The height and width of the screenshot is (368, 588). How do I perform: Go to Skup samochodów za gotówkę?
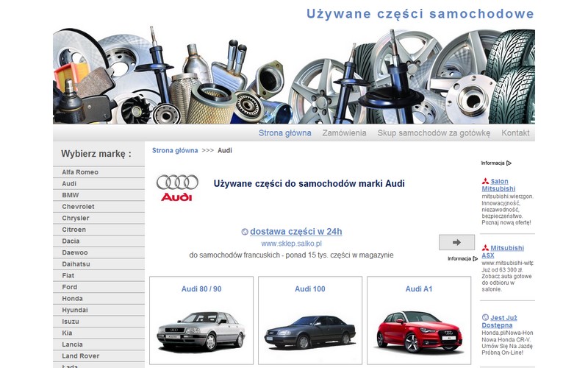pyautogui.click(x=434, y=133)
